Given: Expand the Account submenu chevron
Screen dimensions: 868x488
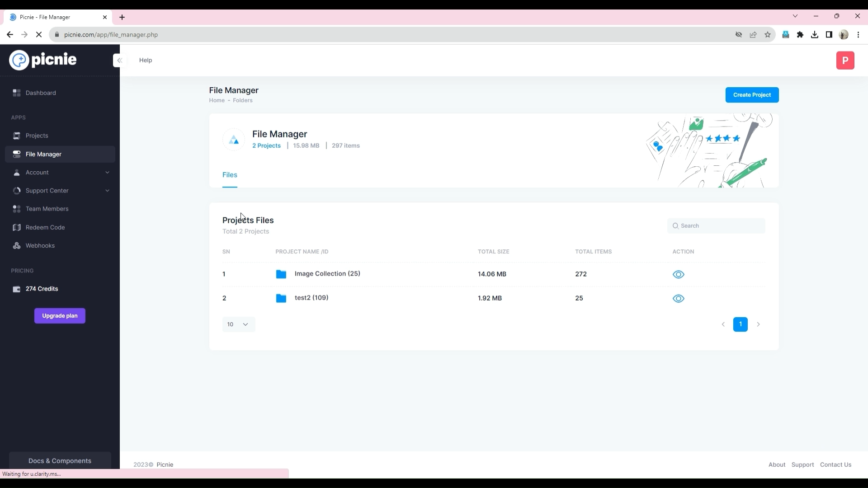Looking at the screenshot, I should [107, 173].
